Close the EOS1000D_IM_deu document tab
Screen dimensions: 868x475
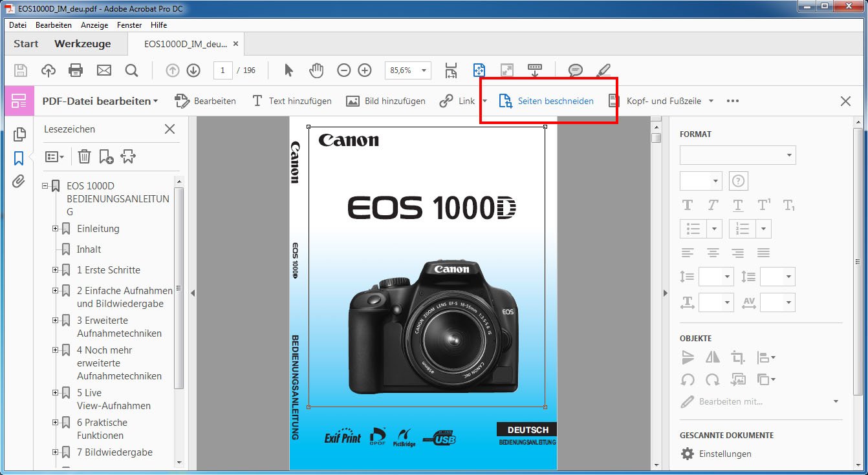pos(235,44)
